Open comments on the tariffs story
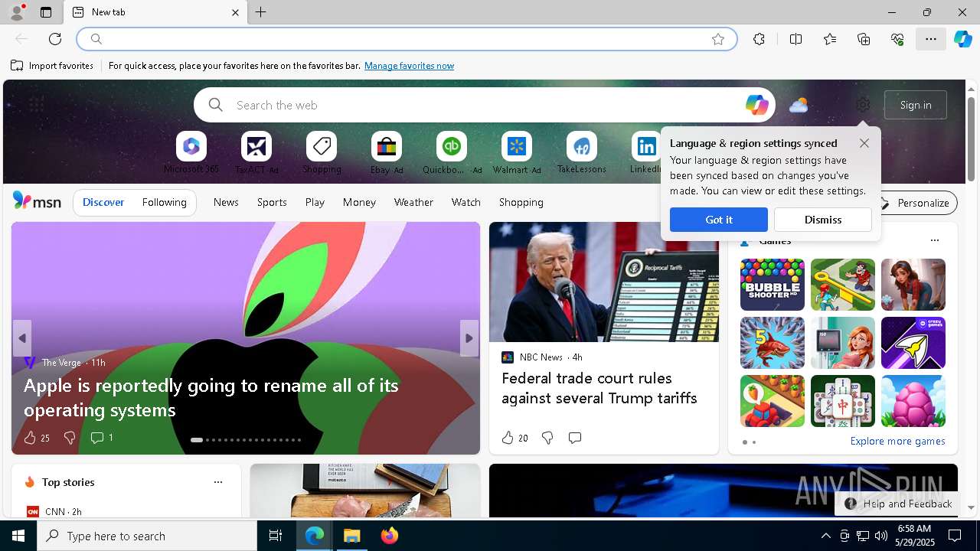This screenshot has width=980, height=551. coord(575,438)
